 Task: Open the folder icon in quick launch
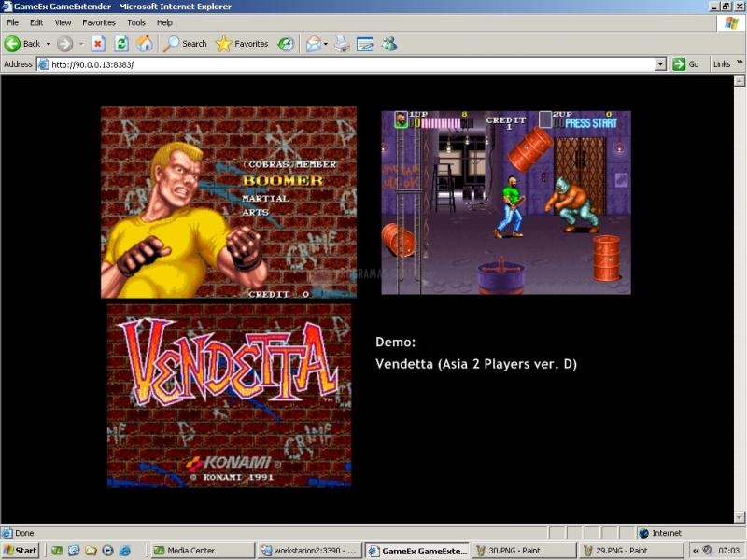(91, 551)
